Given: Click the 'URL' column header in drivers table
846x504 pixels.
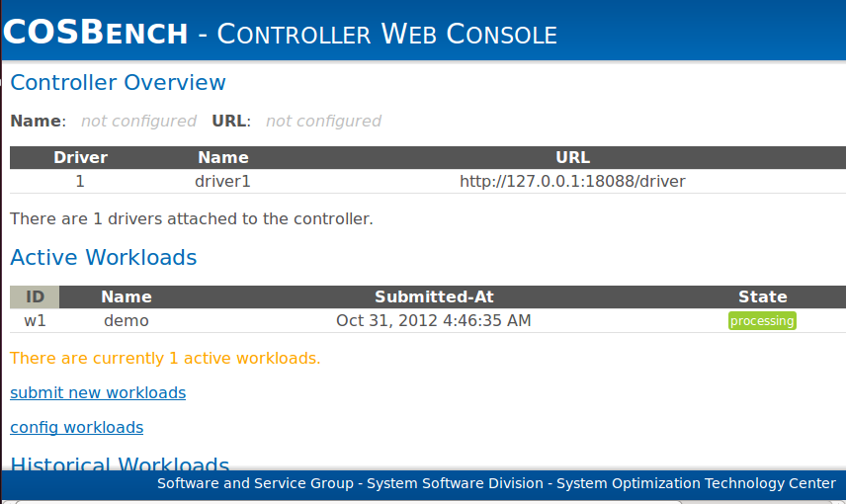Looking at the screenshot, I should [x=572, y=157].
